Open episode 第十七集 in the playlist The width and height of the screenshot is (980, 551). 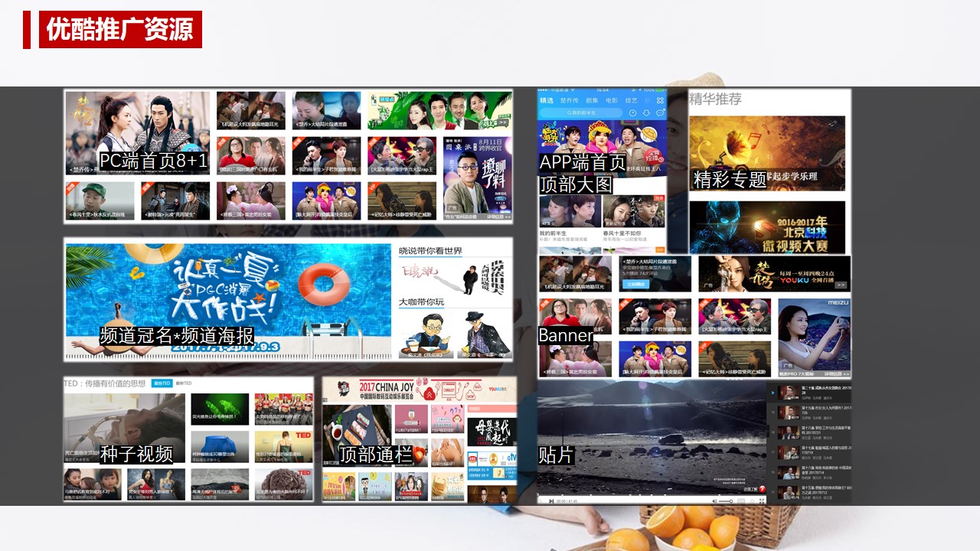(x=809, y=453)
